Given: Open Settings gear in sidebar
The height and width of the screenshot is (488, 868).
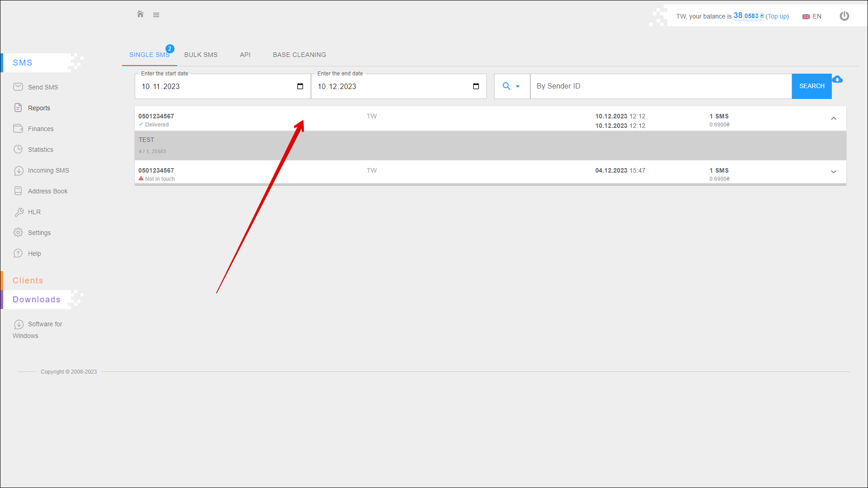Looking at the screenshot, I should click(39, 233).
